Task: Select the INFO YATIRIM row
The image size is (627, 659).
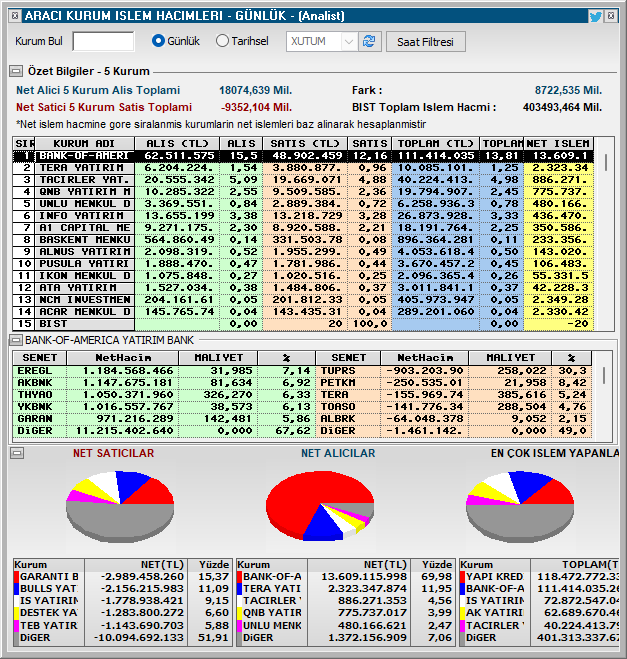Action: tap(303, 216)
